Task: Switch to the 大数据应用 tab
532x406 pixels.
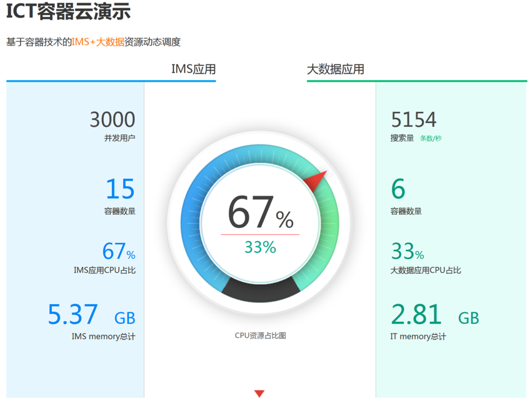Action: tap(334, 69)
